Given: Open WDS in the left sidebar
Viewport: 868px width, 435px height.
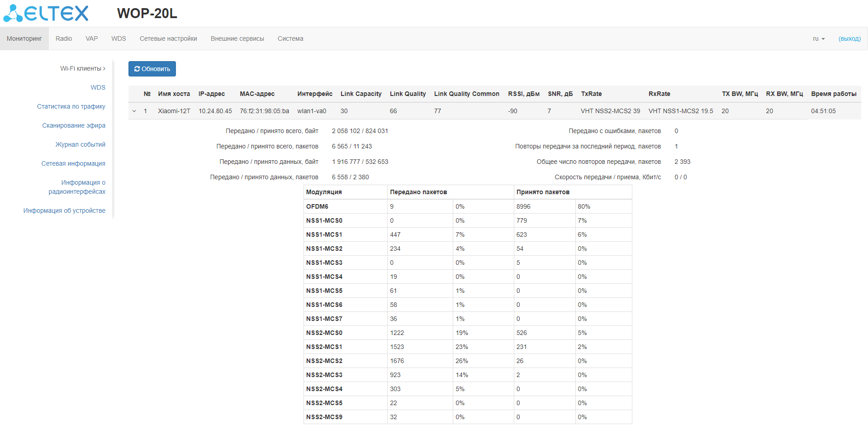Looking at the screenshot, I should pos(98,88).
